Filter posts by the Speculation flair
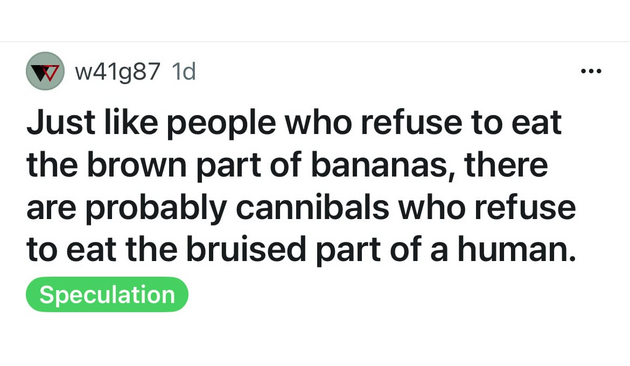 pyautogui.click(x=107, y=294)
